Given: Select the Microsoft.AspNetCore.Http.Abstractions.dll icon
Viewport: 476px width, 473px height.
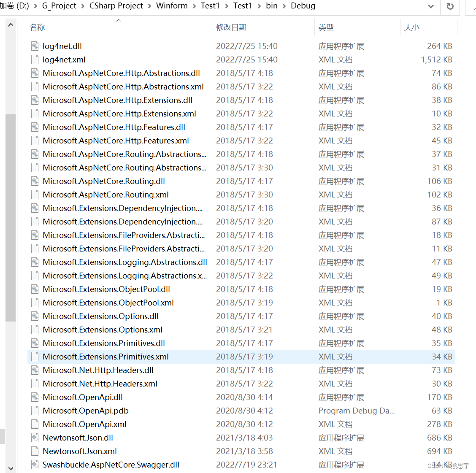Looking at the screenshot, I should (x=35, y=73).
